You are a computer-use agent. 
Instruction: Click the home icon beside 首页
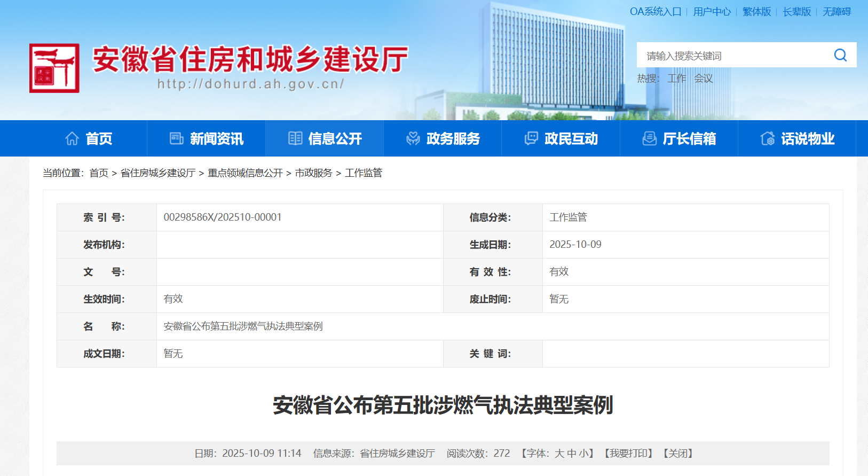(x=72, y=139)
